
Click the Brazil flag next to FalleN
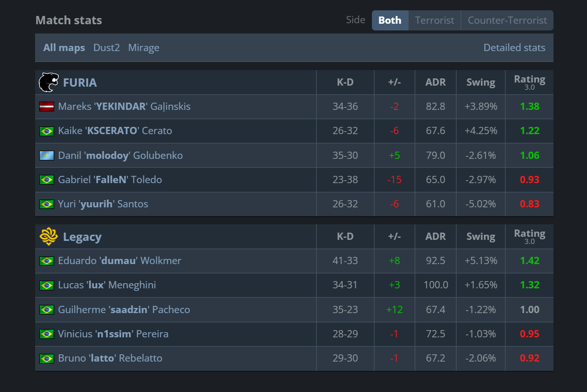46,179
